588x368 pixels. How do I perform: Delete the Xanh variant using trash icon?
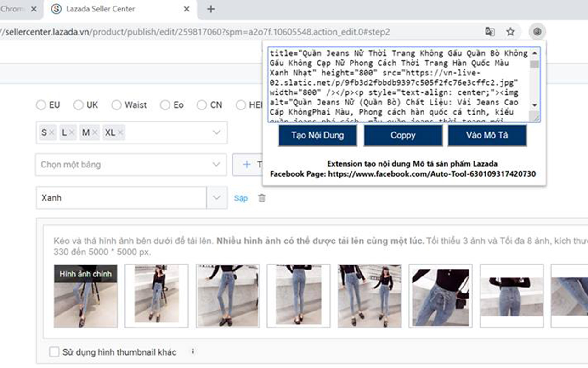pos(262,198)
